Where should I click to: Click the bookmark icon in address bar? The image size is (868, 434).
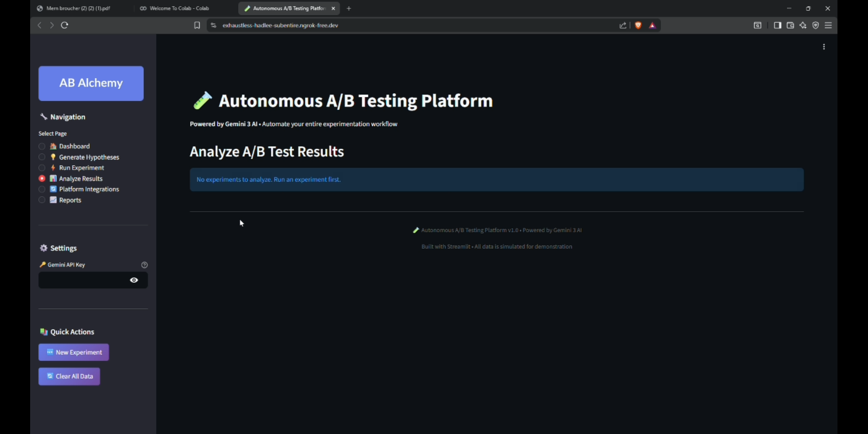click(197, 25)
